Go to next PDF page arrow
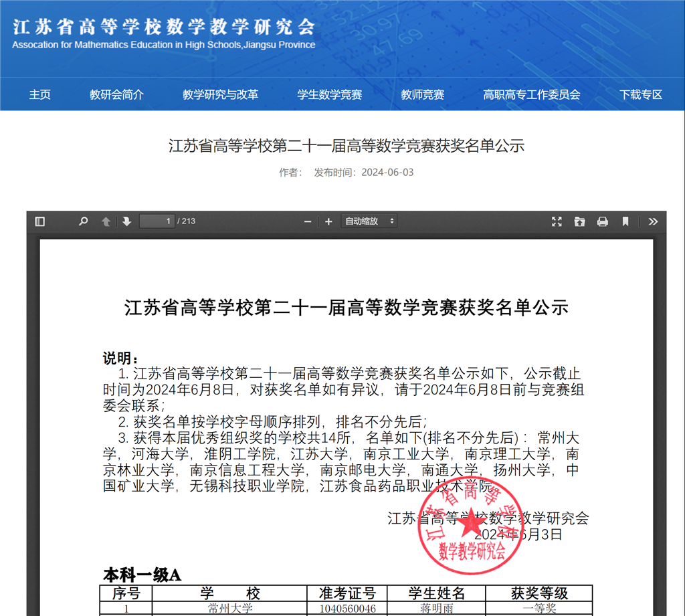The height and width of the screenshot is (616, 685). pos(126,221)
